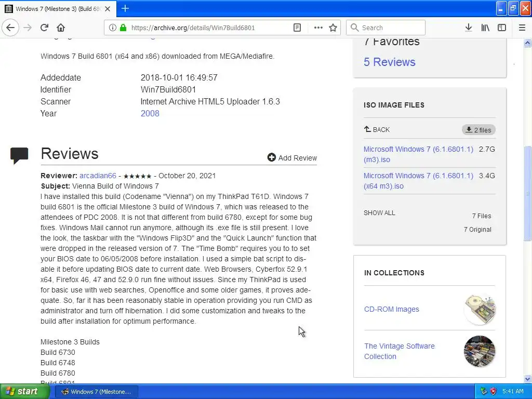Open the 7 Files listing

[x=482, y=216]
